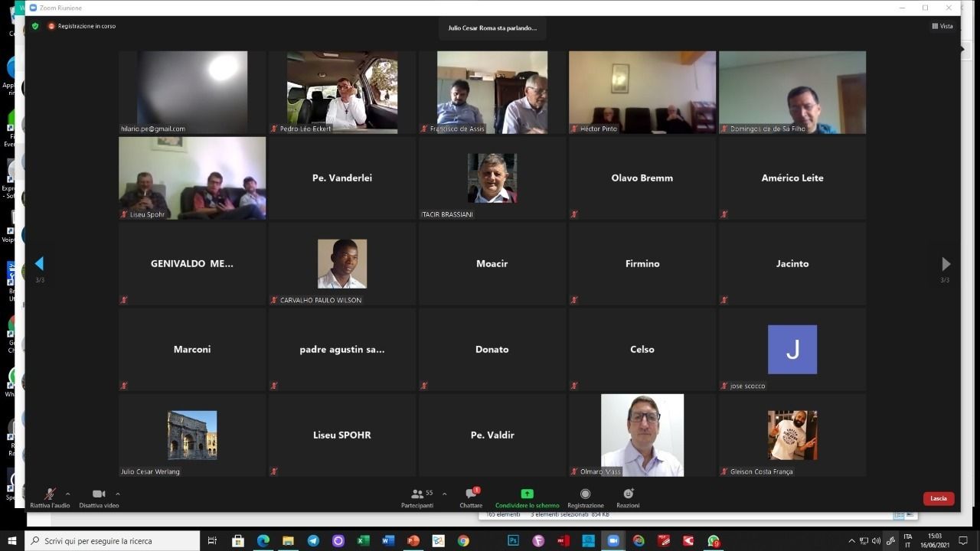The height and width of the screenshot is (551, 980).
Task: Select Francisco de Assis video tile
Action: point(492,93)
